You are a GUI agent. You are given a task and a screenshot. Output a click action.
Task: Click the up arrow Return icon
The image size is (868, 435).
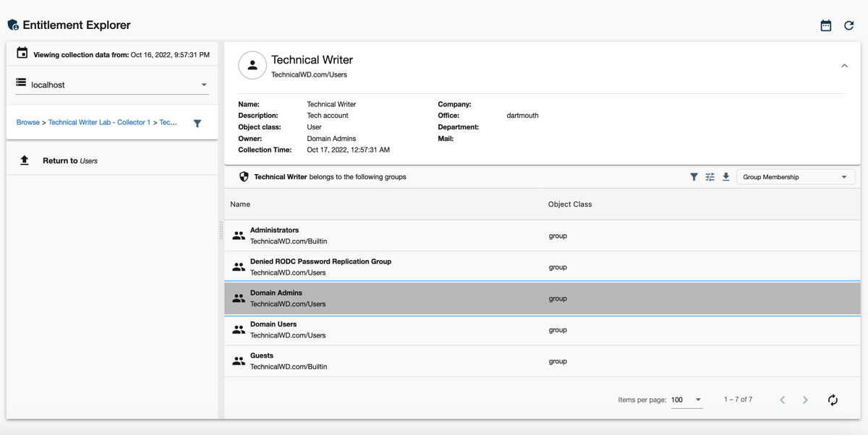pos(25,160)
